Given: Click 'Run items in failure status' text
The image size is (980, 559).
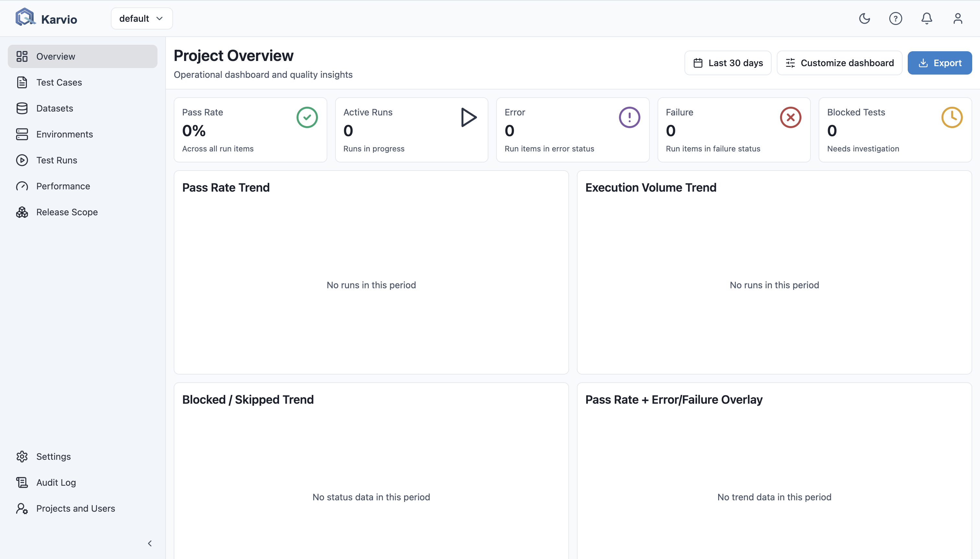Looking at the screenshot, I should point(713,149).
